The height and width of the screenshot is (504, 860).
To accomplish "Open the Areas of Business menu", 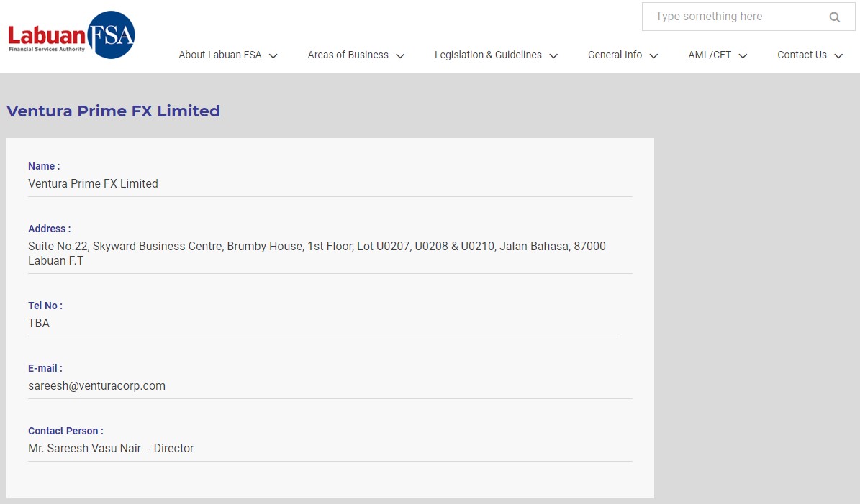I will (348, 55).
